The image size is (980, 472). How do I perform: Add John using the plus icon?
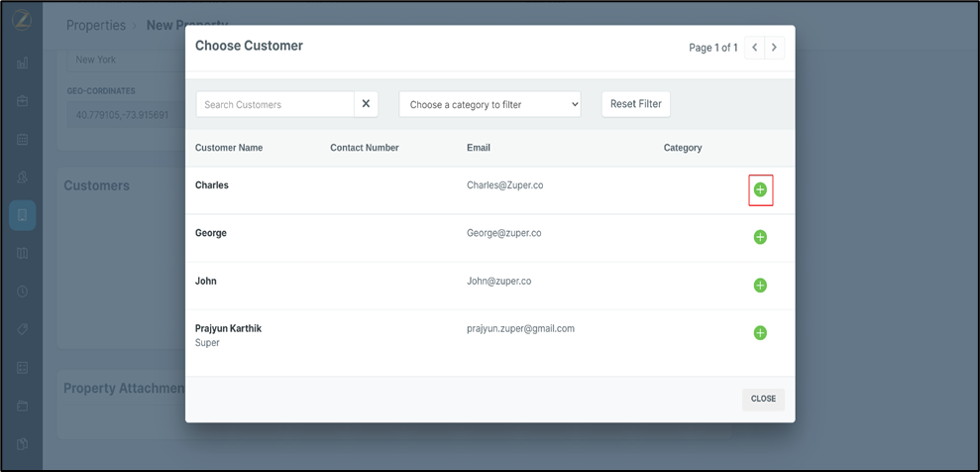[760, 286]
